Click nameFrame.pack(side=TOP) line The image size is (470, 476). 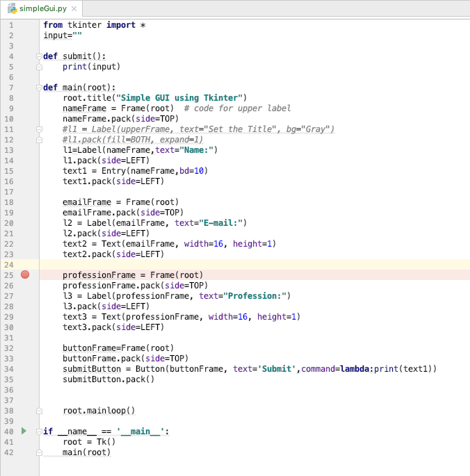(x=120, y=119)
